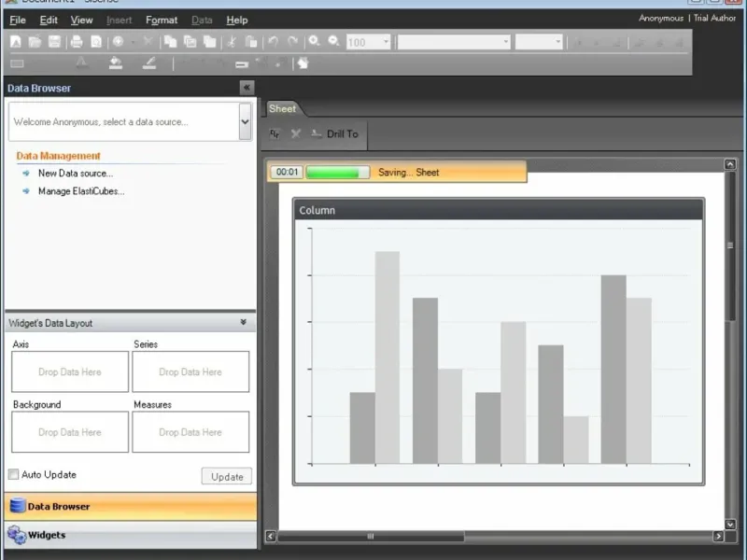
Task: Click the horizontal scrollbar thumb
Action: pos(371,536)
